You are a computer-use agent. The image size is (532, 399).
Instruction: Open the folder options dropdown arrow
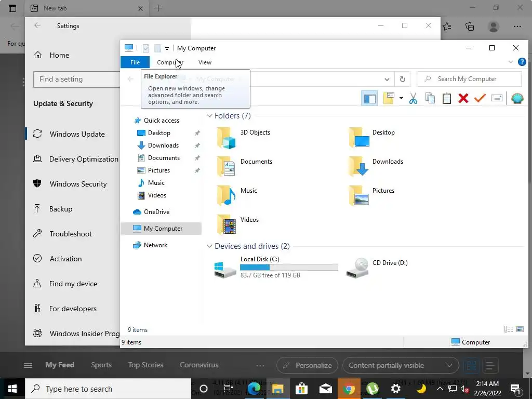coord(401,98)
